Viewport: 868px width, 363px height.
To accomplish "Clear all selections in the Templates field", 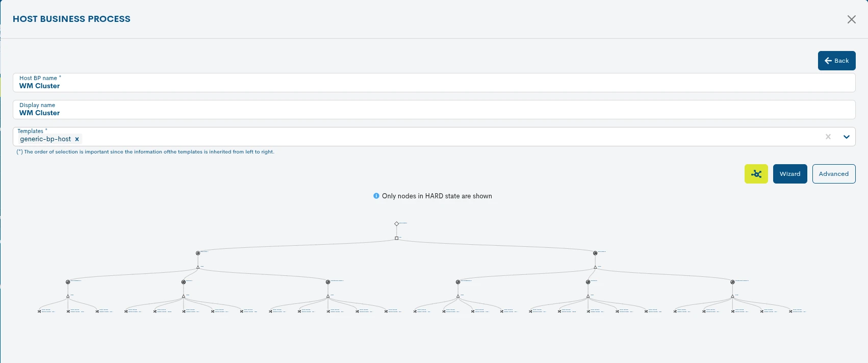I will (x=828, y=137).
